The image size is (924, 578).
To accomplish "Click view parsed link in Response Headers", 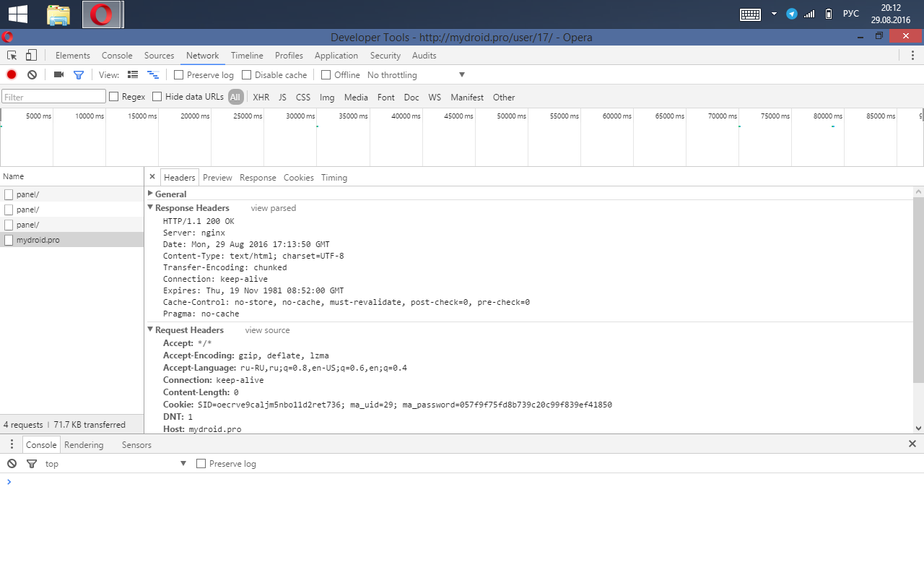I will [273, 208].
